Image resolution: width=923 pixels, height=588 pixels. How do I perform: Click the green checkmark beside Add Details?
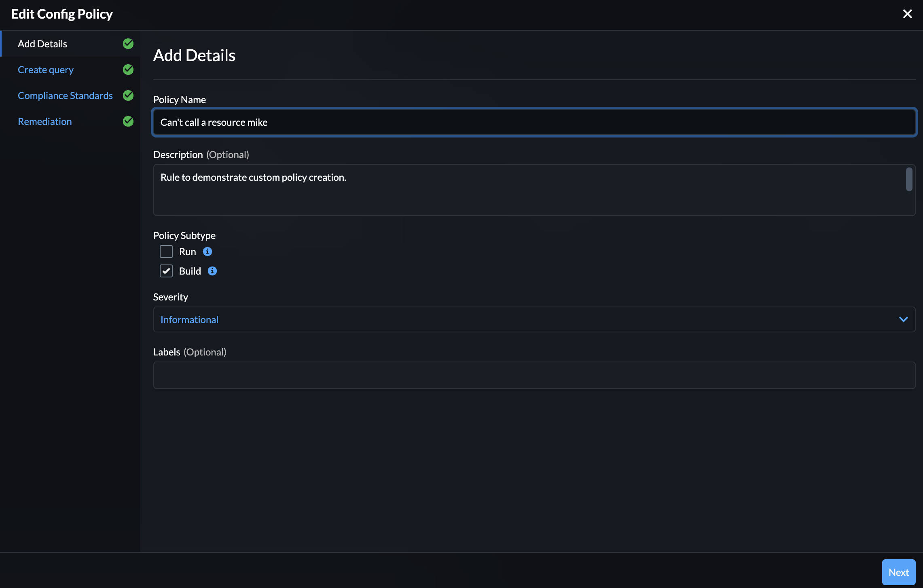pyautogui.click(x=128, y=44)
